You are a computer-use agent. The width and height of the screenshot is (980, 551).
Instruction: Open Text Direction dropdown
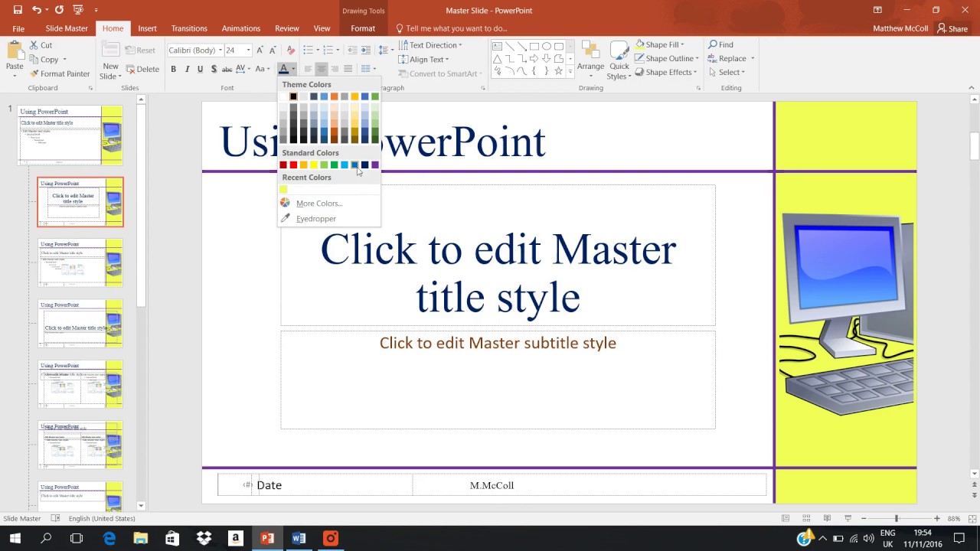pyautogui.click(x=430, y=45)
